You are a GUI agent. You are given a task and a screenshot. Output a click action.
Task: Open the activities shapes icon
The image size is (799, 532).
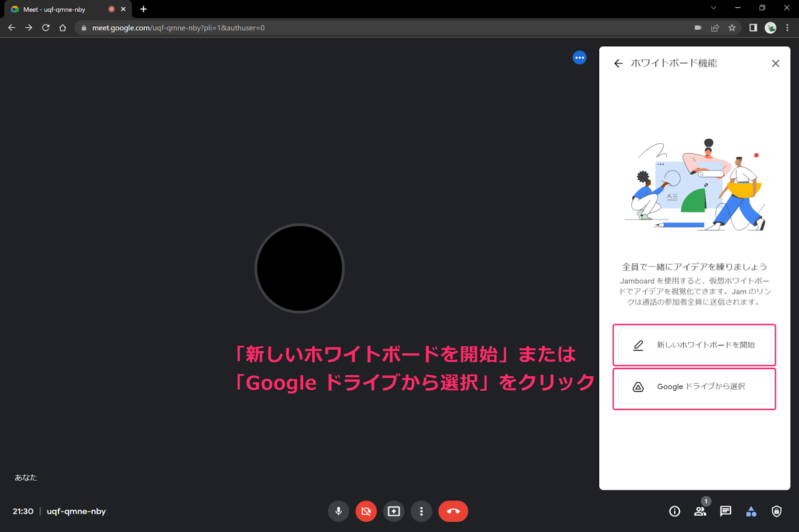[x=751, y=511]
